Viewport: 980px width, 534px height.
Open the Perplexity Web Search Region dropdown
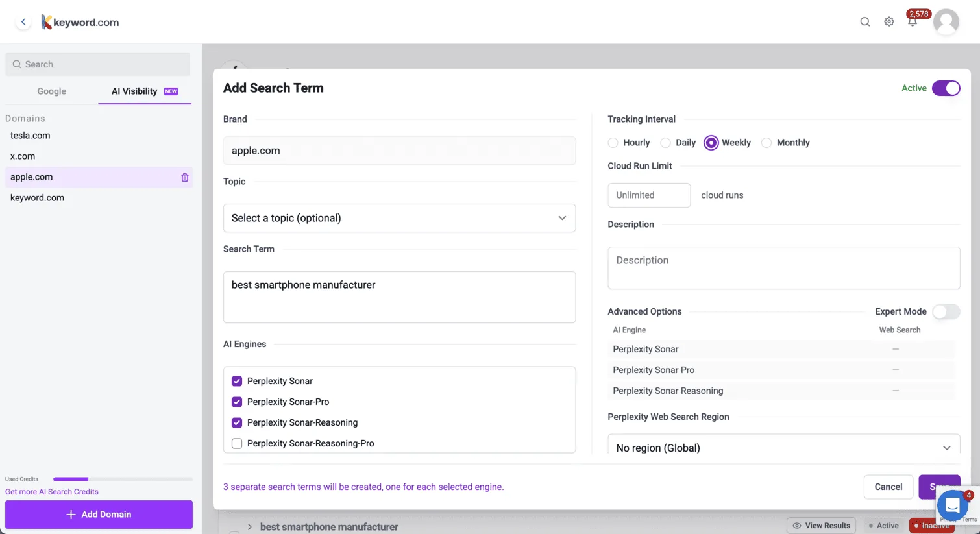(x=783, y=447)
